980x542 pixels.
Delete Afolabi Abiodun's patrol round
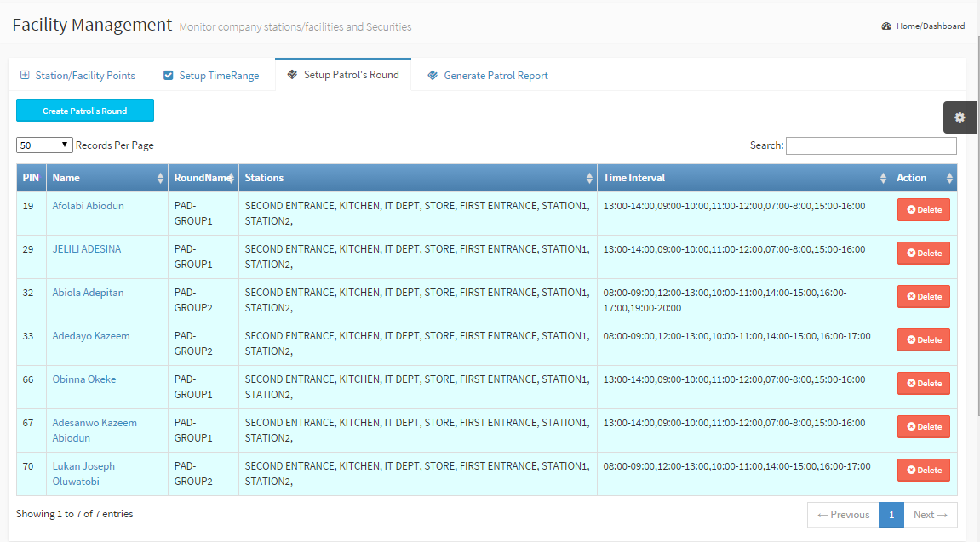[x=924, y=209]
